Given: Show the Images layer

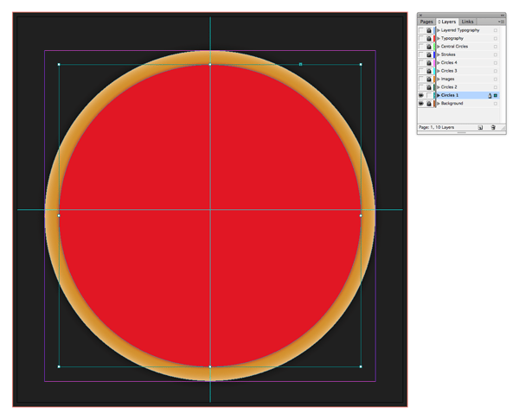Looking at the screenshot, I should coord(421,80).
